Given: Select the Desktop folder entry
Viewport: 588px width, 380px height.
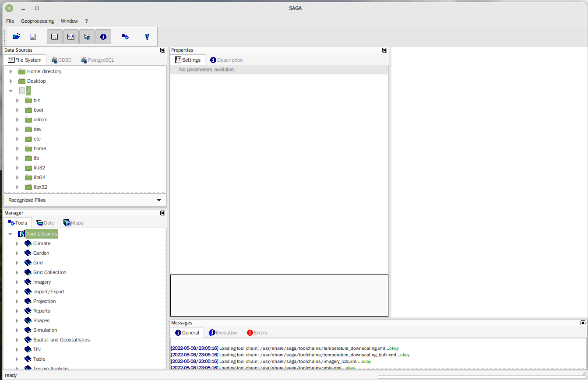Looking at the screenshot, I should 36,81.
